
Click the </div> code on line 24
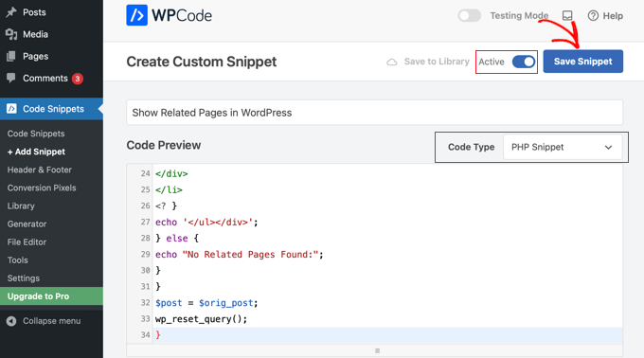tap(171, 173)
